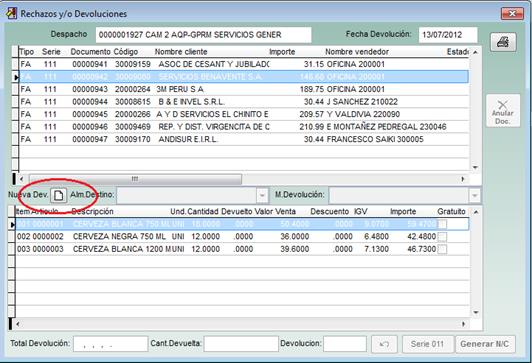The height and width of the screenshot is (363, 532).
Task: Click documents grid scroll left arrow
Action: [21, 179]
